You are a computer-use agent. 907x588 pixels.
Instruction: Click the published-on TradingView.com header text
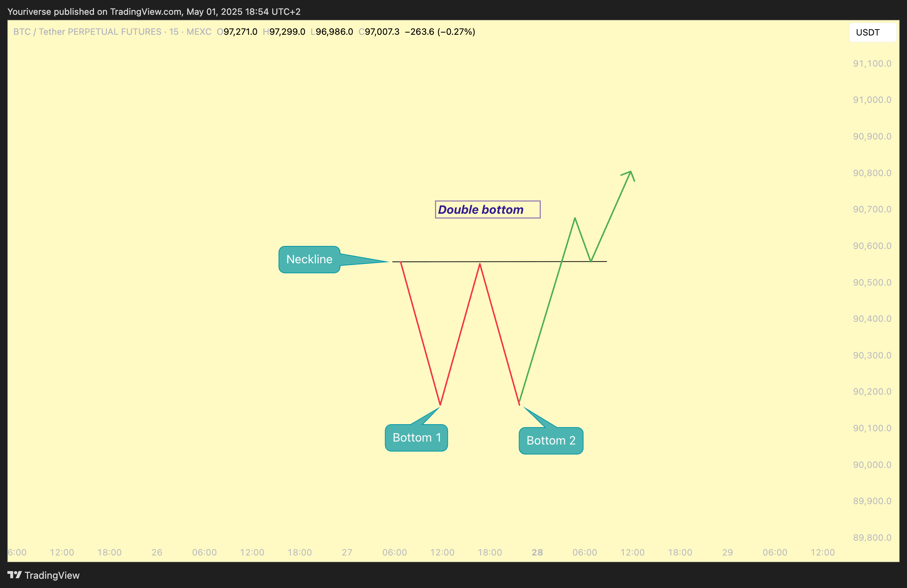[154, 12]
